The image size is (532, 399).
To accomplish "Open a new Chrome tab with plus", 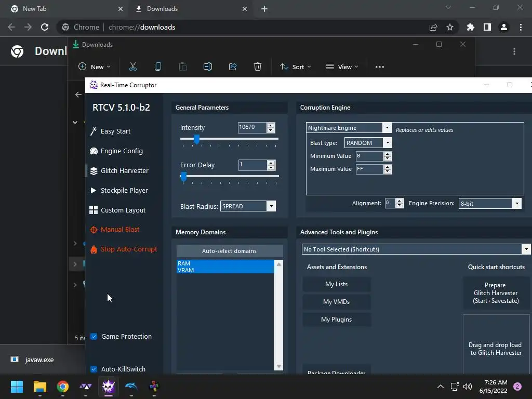I will pyautogui.click(x=264, y=9).
